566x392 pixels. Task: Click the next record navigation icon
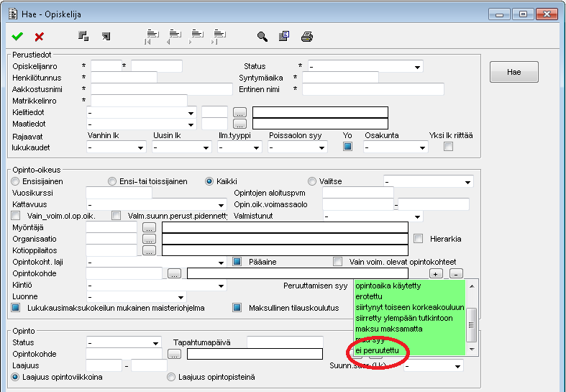[196, 37]
